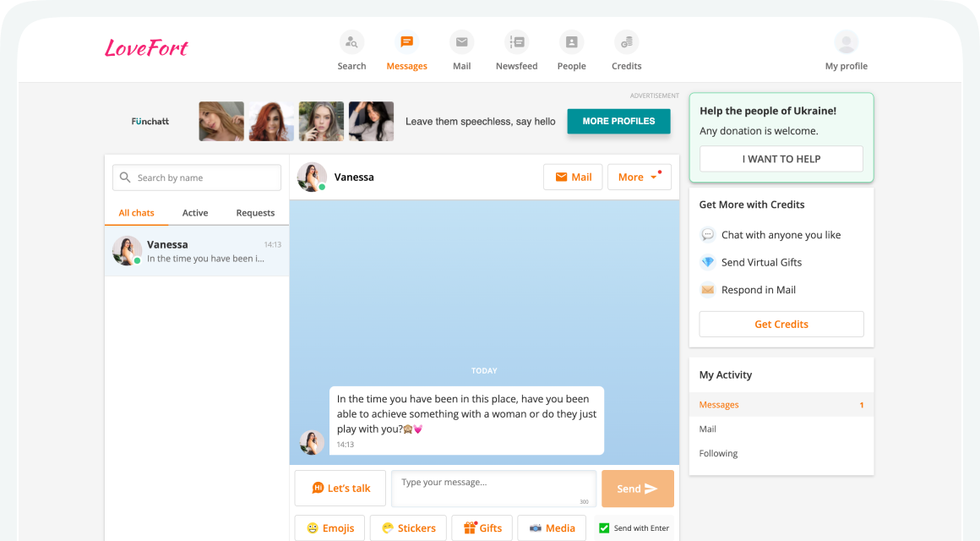Click the LoveFort logo
This screenshot has width=980, height=541.
[x=146, y=48]
